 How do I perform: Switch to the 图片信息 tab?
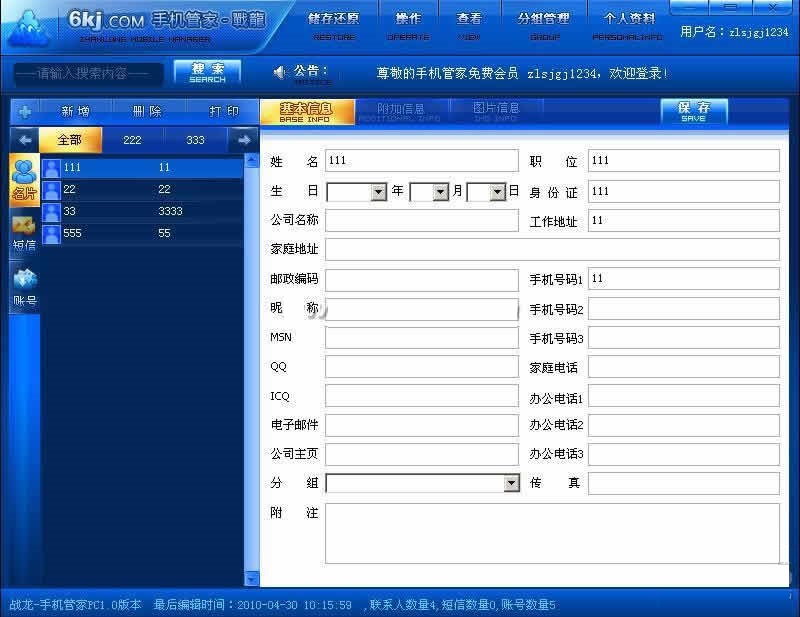click(x=496, y=112)
